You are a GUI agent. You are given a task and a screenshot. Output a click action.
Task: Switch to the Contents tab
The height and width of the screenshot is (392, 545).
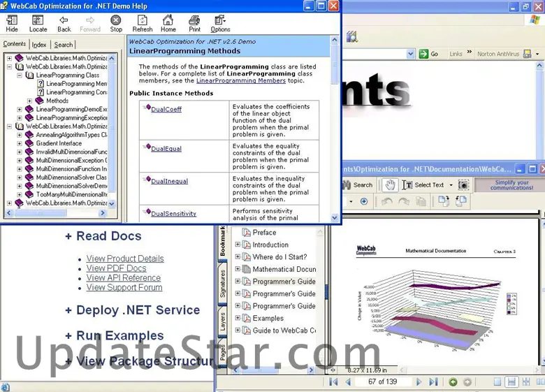[x=14, y=44]
